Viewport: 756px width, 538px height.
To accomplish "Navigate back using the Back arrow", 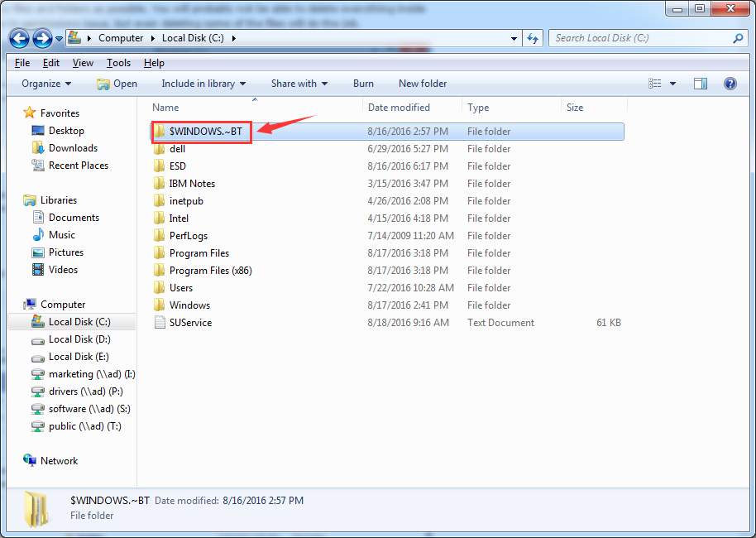I will tap(20, 38).
